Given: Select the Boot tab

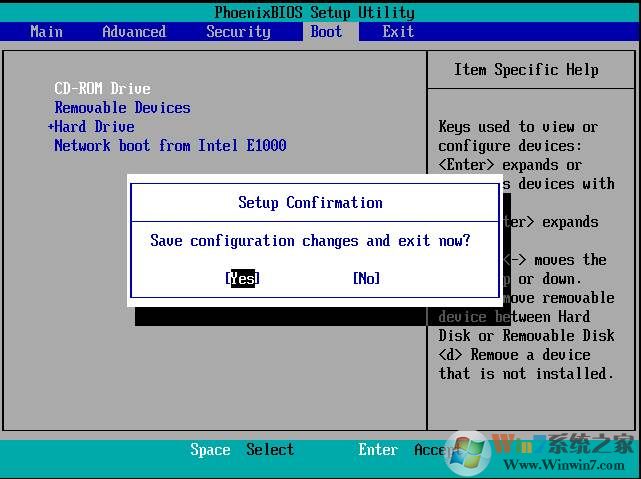Looking at the screenshot, I should (326, 31).
